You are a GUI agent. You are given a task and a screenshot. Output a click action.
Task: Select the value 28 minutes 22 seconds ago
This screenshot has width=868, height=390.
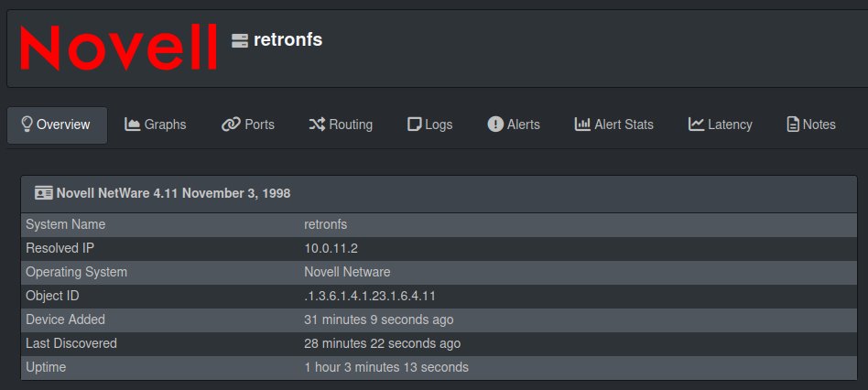pos(382,343)
